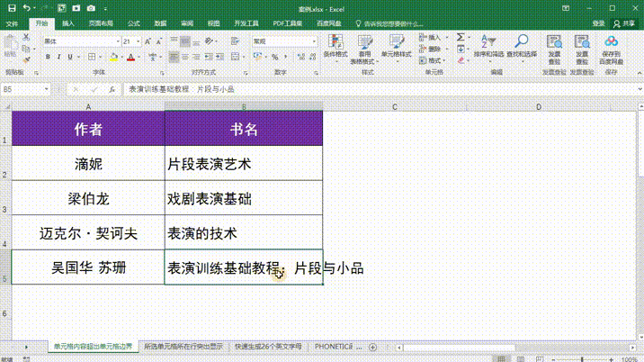Open the font size dropdown showing 21
This screenshot has height=362, width=644.
pos(138,41)
